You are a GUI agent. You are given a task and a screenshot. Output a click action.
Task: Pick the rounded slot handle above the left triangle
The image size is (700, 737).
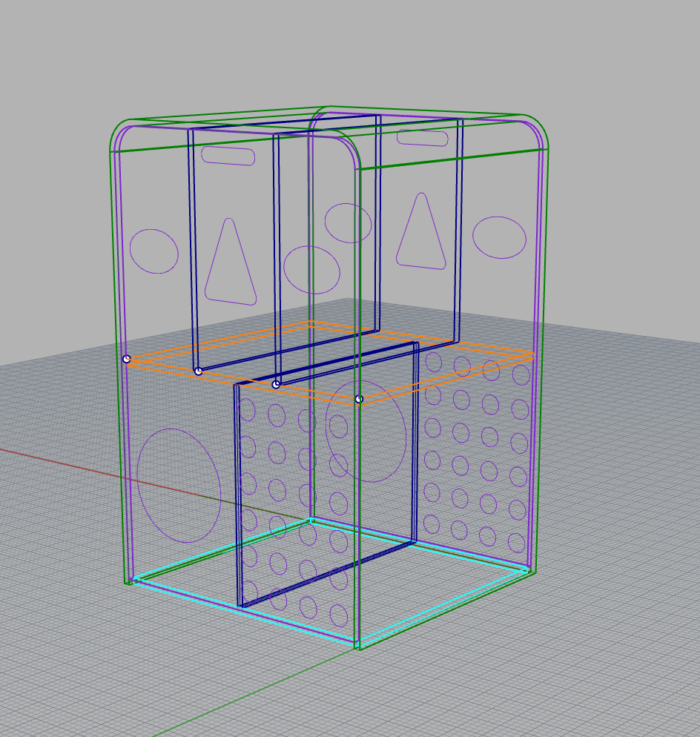(228, 156)
